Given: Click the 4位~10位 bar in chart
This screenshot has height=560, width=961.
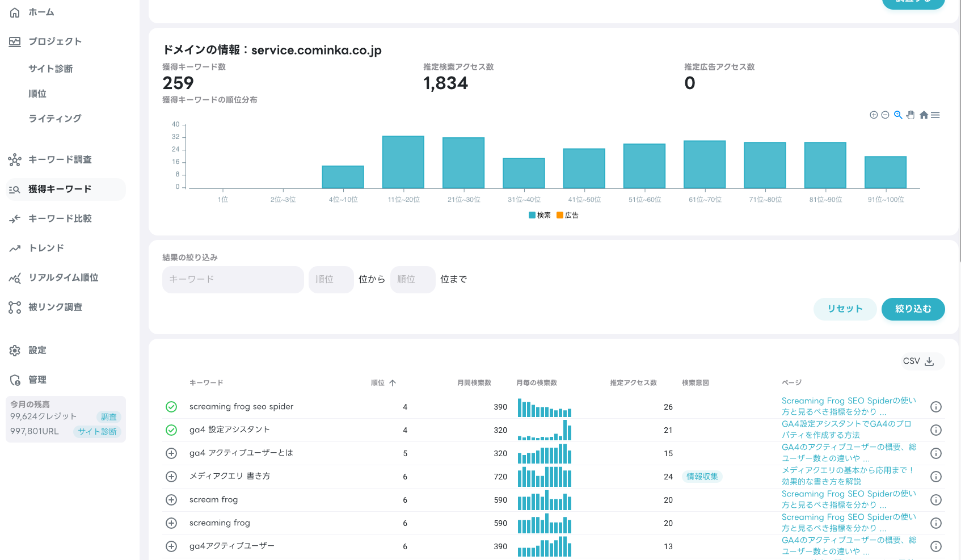Looking at the screenshot, I should (x=343, y=177).
